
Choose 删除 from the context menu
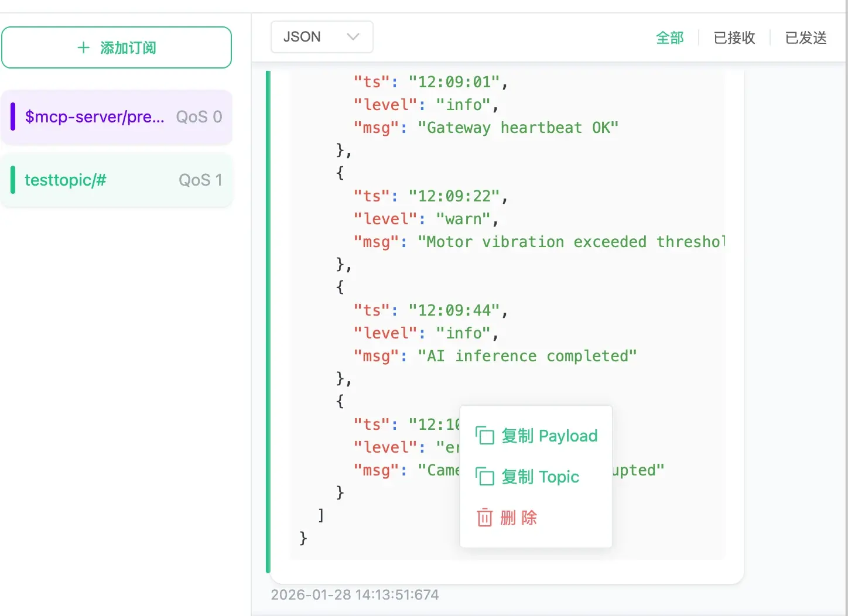coord(518,518)
